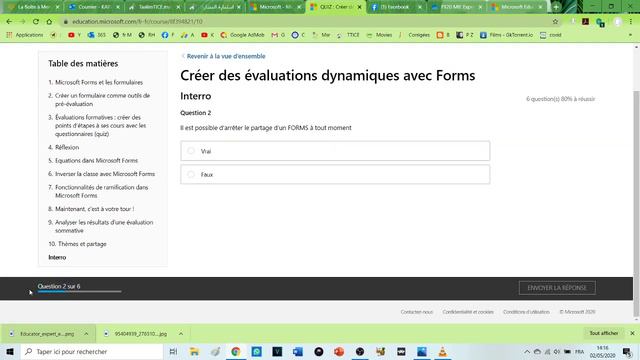Show hidden system tray icons

527,351
